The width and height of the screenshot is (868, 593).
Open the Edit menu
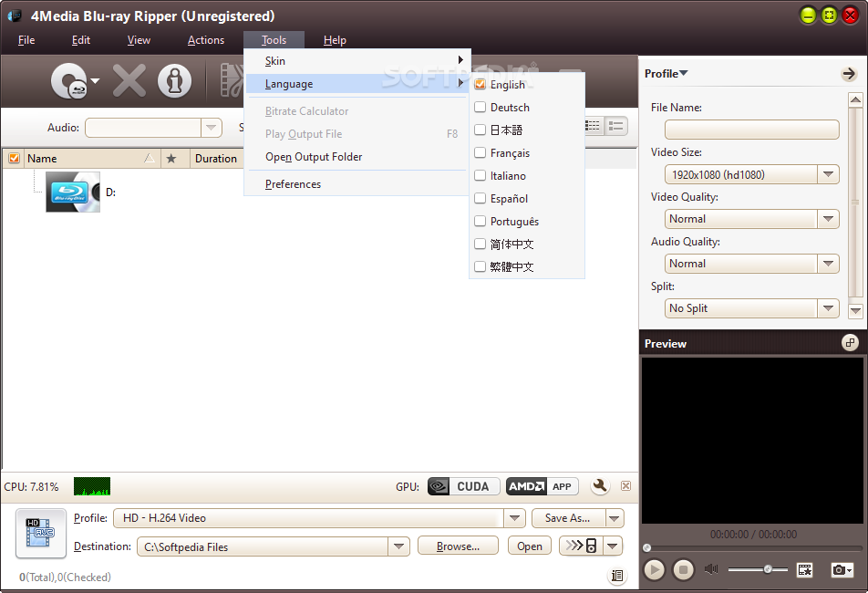[x=81, y=40]
